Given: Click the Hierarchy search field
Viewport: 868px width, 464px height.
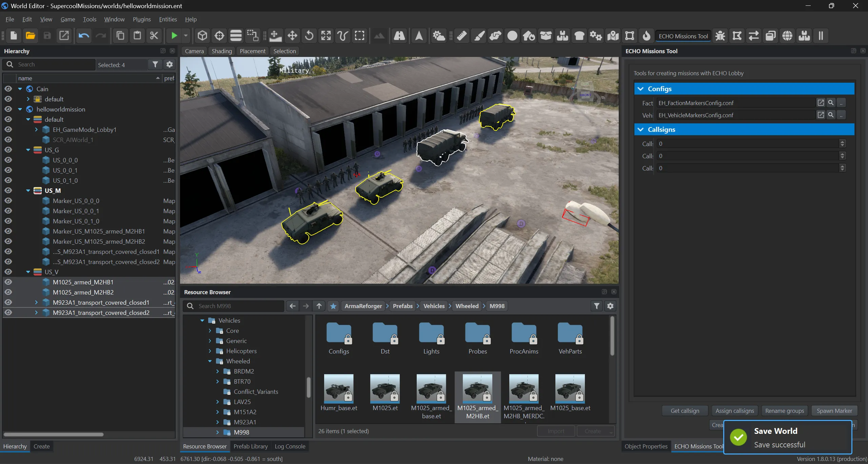Looking at the screenshot, I should pos(49,64).
